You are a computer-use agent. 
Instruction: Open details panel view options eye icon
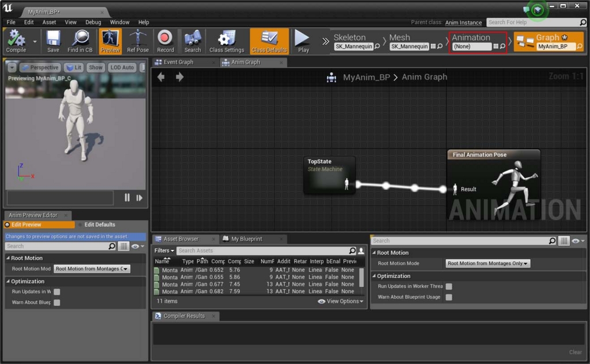578,241
